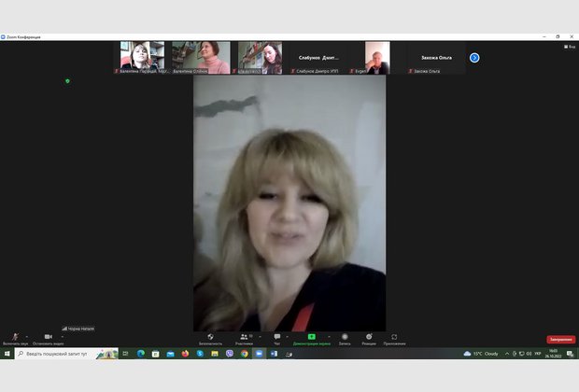Click Zoom Конференция window title
The height and width of the screenshot is (392, 579).
(23, 37)
